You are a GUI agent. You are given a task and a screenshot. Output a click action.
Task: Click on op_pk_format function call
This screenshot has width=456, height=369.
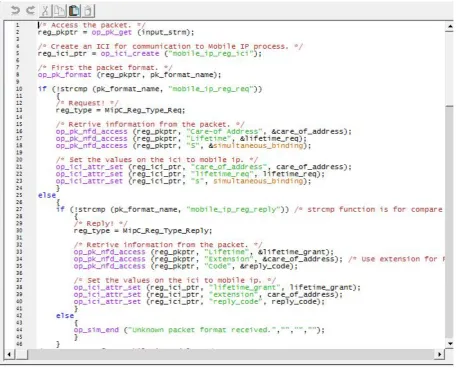[64, 75]
